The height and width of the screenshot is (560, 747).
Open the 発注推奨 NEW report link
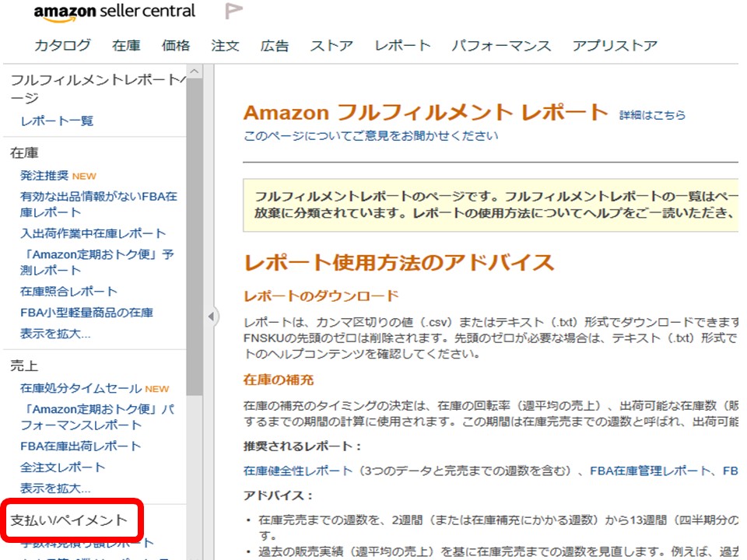point(58,176)
